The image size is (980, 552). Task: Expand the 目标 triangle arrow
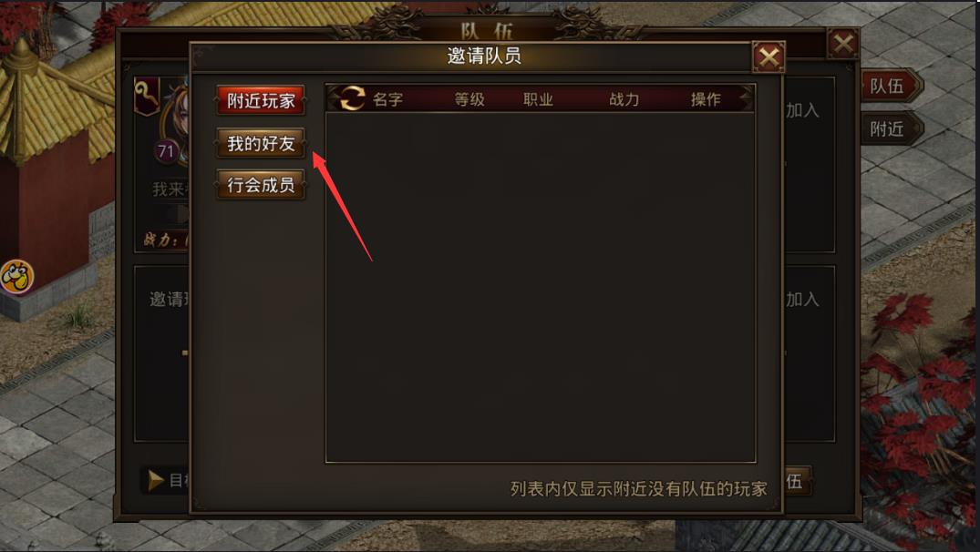(154, 480)
